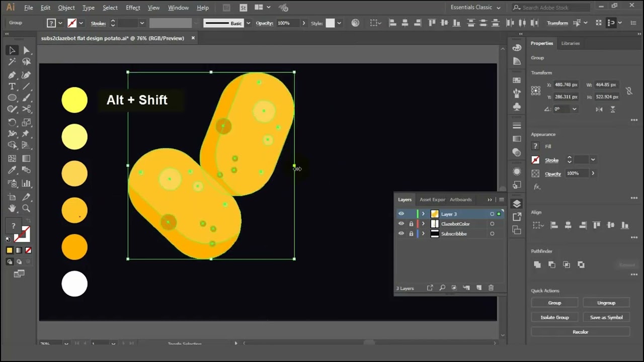The image size is (644, 362).
Task: Switch to the Artboards tab
Action: point(461,200)
